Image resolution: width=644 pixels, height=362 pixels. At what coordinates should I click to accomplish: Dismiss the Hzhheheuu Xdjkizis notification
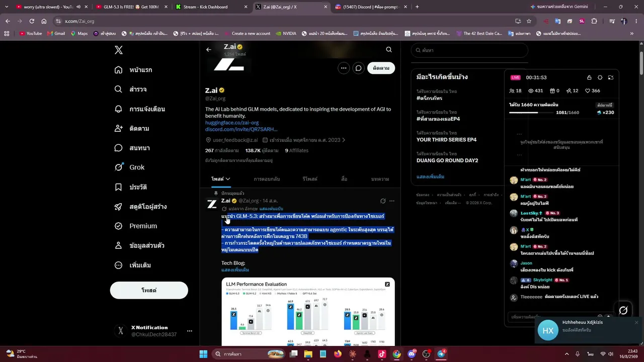point(636,322)
